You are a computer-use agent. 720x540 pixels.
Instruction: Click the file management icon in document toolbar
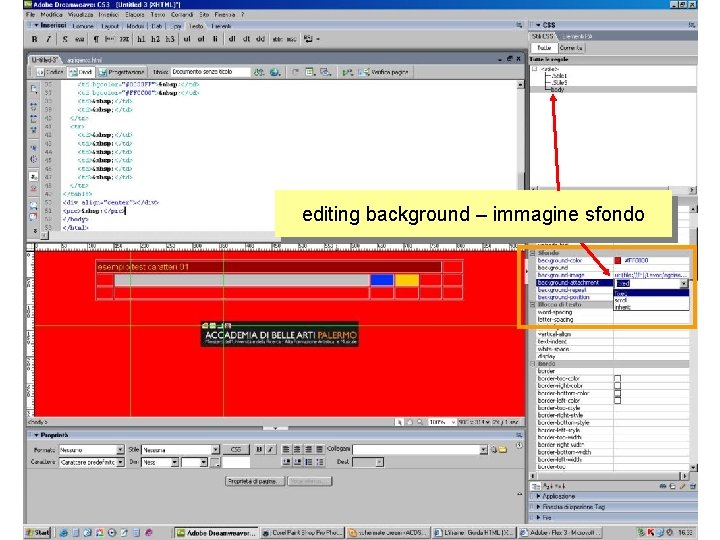click(x=259, y=72)
